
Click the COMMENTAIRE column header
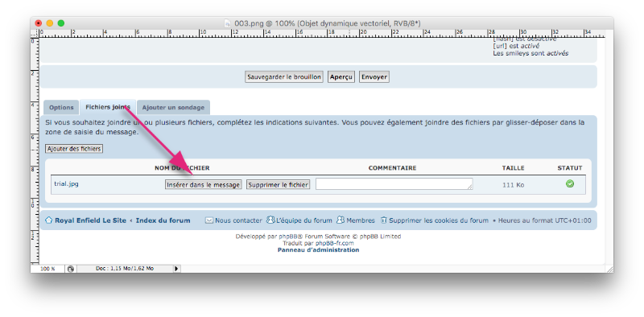pos(392,168)
